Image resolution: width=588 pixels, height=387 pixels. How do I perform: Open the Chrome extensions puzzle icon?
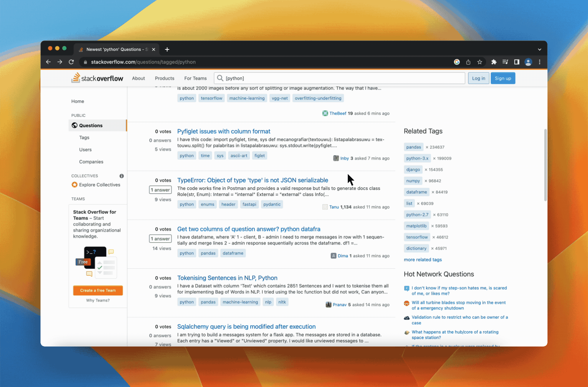(494, 62)
